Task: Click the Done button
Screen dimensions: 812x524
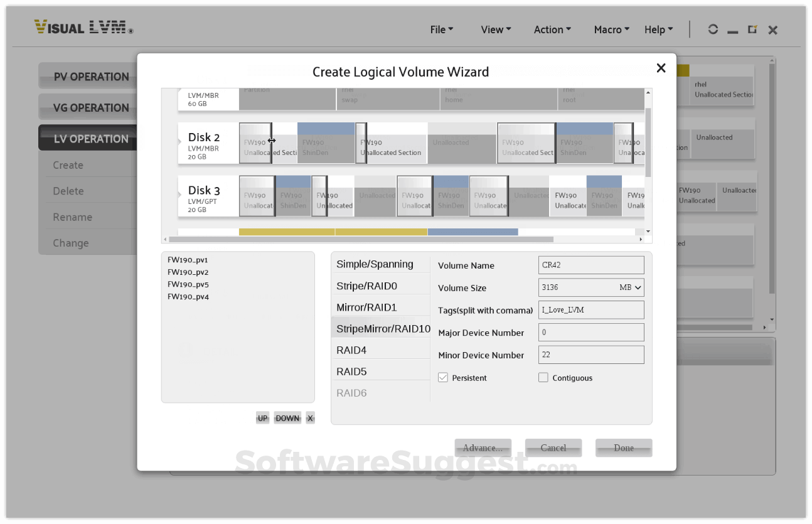Action: coord(623,447)
